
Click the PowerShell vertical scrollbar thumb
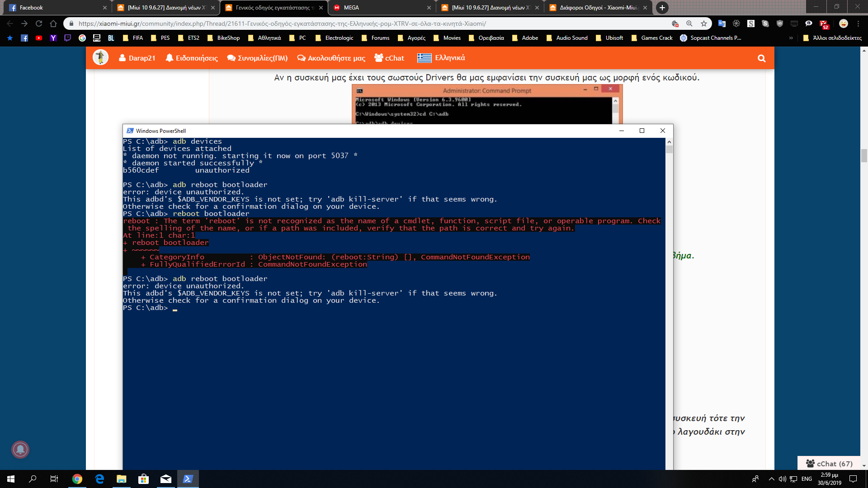(x=669, y=149)
